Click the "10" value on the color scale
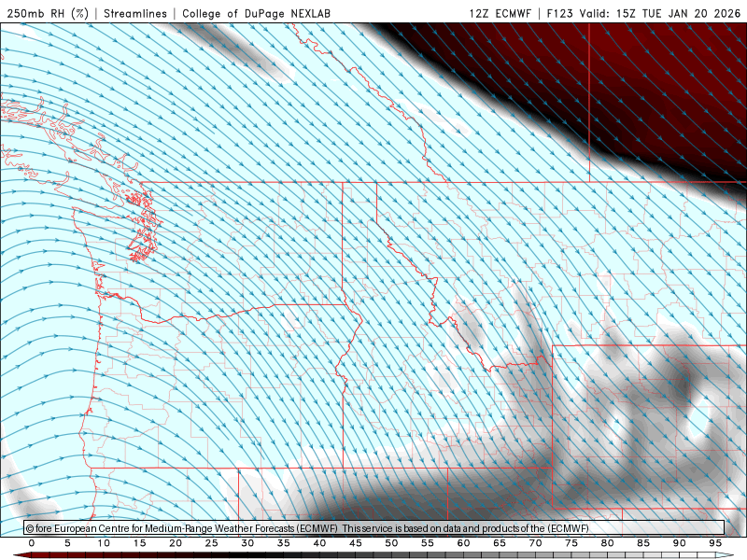This screenshot has width=747, height=560. [x=104, y=543]
